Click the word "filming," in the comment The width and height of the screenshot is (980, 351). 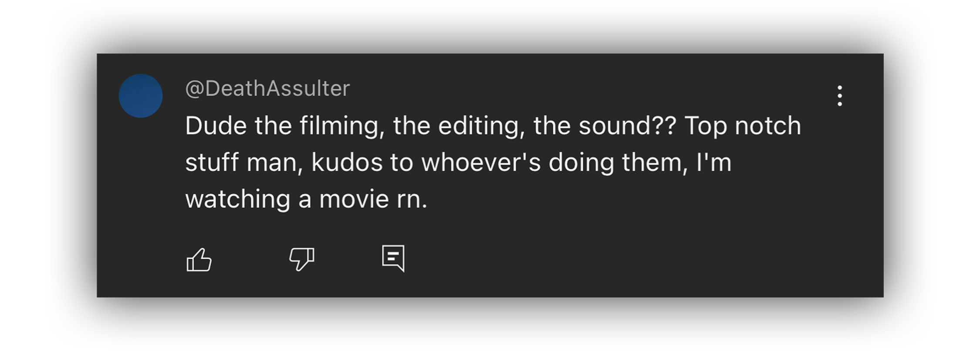click(x=342, y=126)
